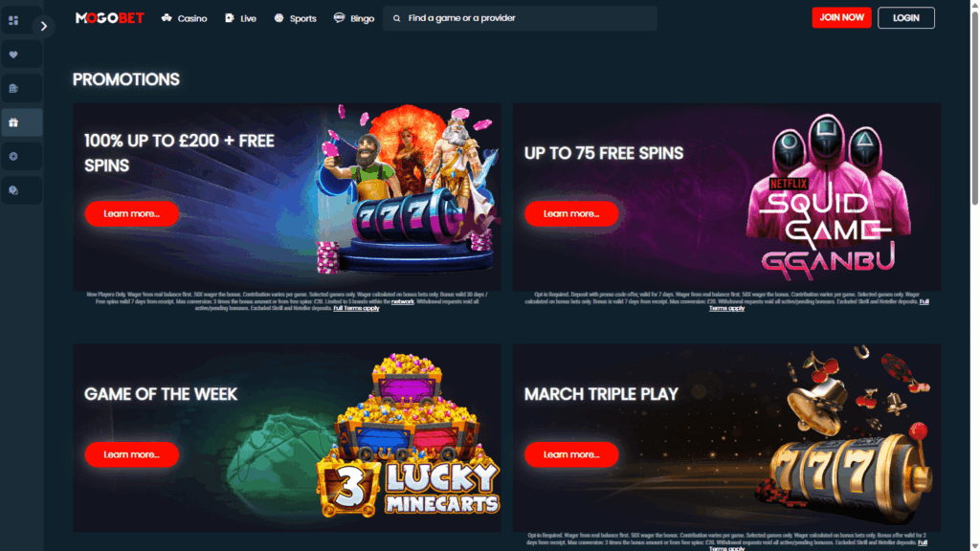Go to MogoBet home logo
Viewport: 980px width, 551px height.
click(109, 18)
